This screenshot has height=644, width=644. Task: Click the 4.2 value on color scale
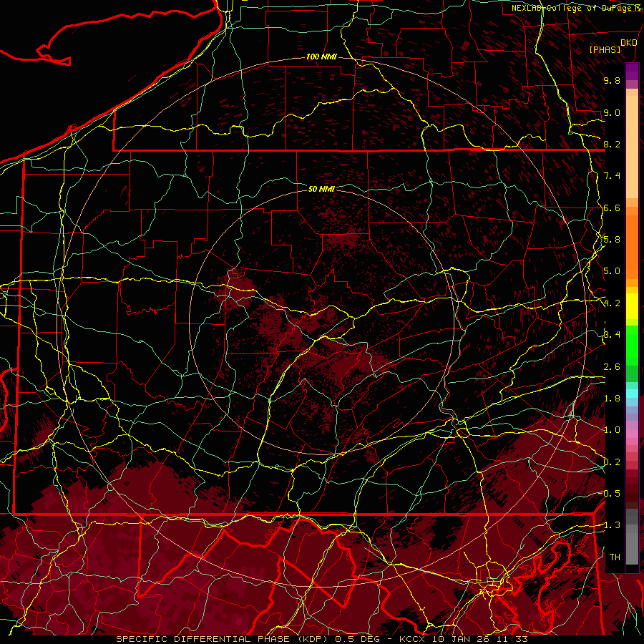tap(612, 303)
